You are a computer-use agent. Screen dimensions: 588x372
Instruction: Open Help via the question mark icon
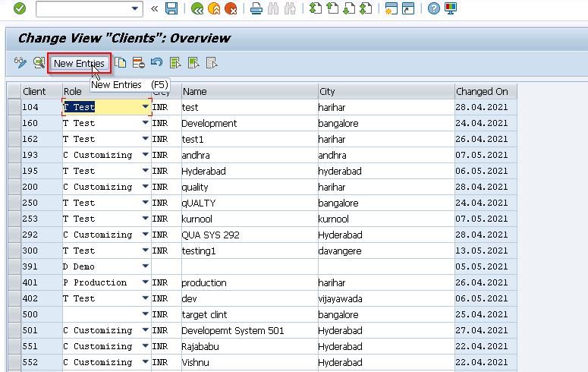433,8
